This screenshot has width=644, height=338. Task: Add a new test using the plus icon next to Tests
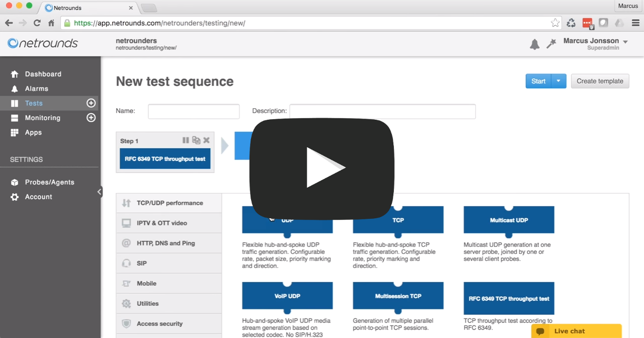pos(91,103)
